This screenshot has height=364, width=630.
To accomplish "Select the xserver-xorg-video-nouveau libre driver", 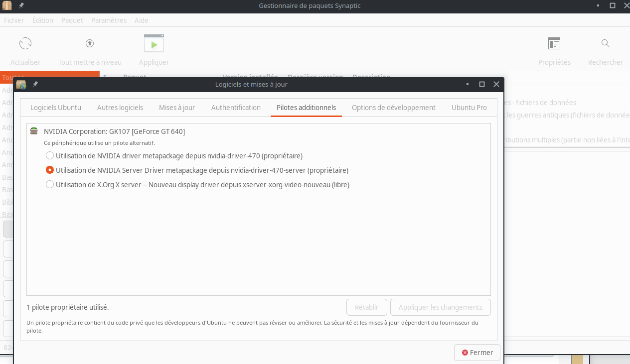I will click(x=197, y=184).
